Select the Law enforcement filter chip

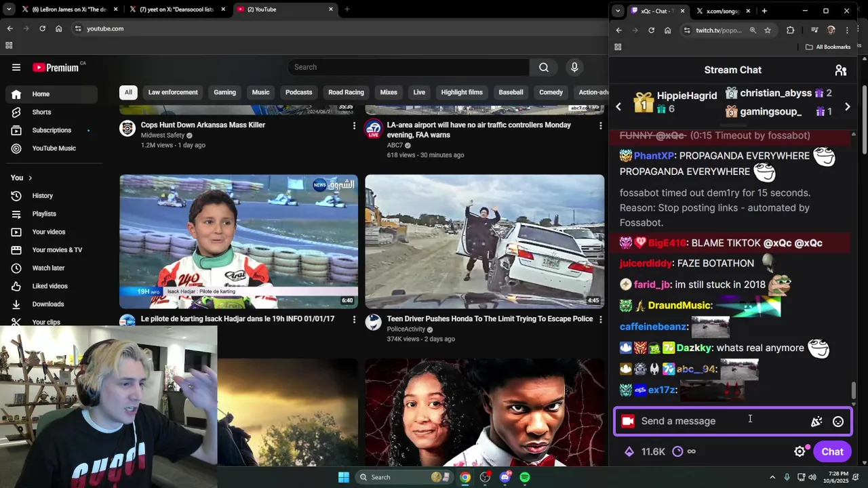point(173,92)
